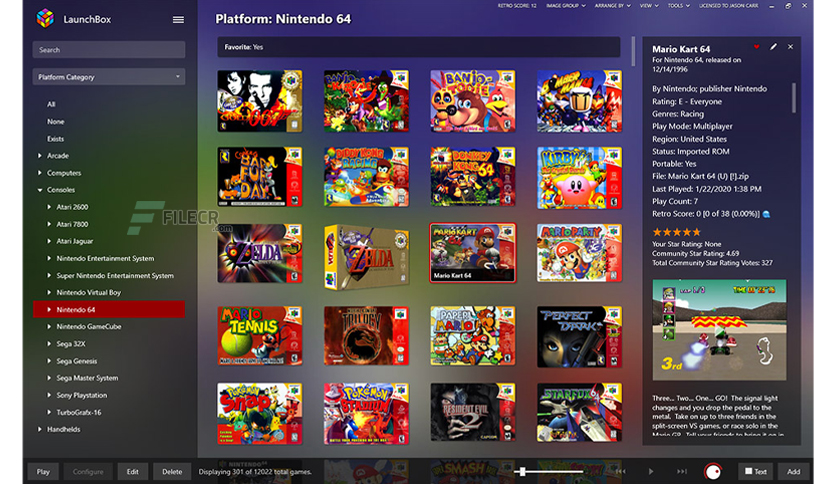Select Super Nintendo Entertainment System platform
836x484 pixels.
pyautogui.click(x=115, y=276)
